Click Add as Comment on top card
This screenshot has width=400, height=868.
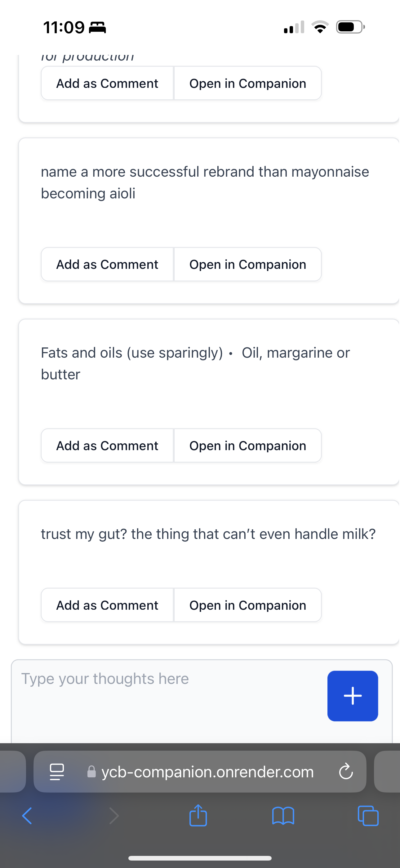click(x=107, y=83)
